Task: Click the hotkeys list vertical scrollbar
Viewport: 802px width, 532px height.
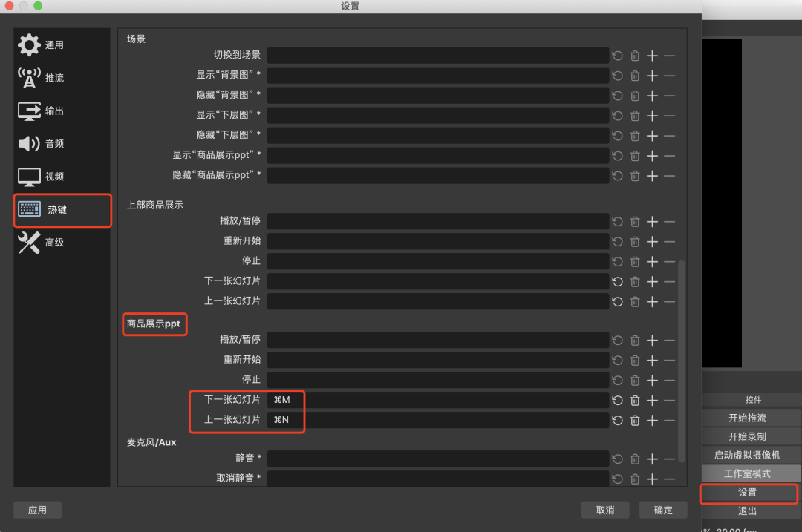Action: (x=682, y=356)
